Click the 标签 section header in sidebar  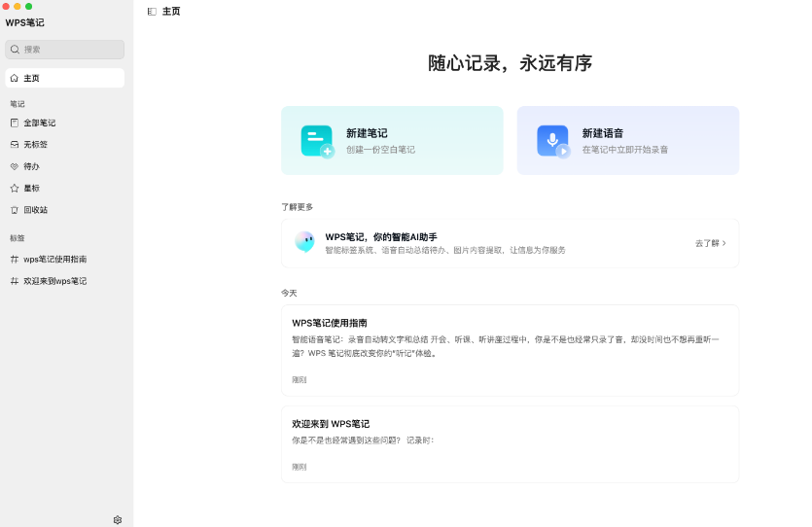[18, 238]
